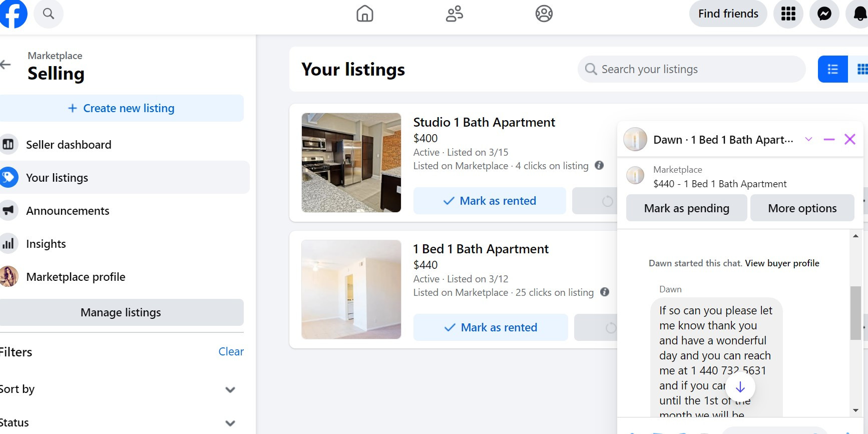Viewport: 868px width, 434px height.
Task: Open the Facebook search icon
Action: click(49, 14)
